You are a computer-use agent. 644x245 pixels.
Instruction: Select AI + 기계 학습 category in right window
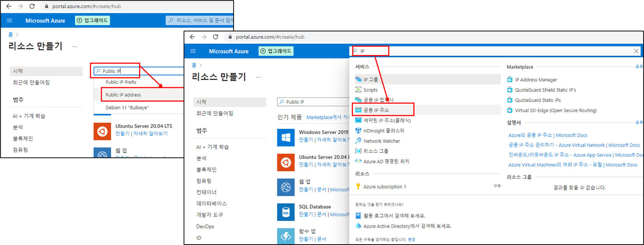click(x=213, y=147)
